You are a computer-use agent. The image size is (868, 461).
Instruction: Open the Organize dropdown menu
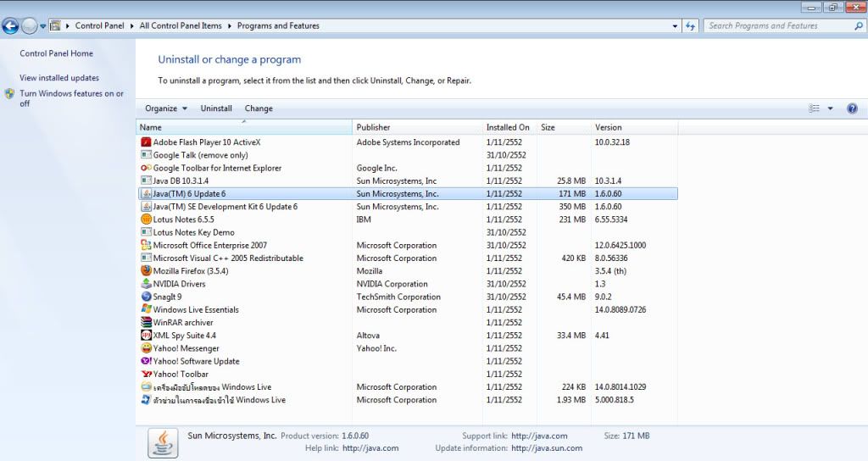pos(166,108)
